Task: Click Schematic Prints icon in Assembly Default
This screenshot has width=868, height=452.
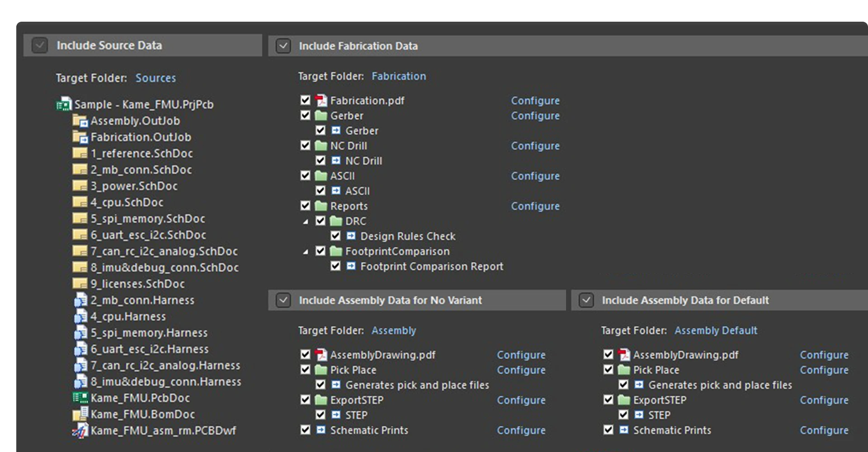Action: coord(624,430)
